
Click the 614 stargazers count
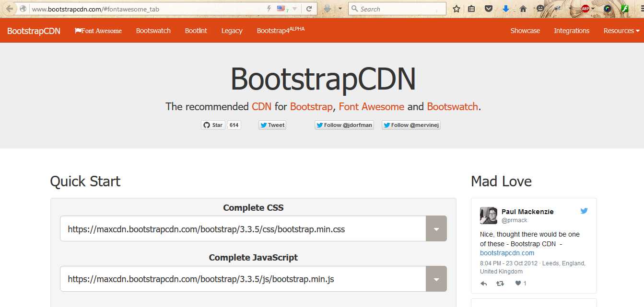point(234,125)
